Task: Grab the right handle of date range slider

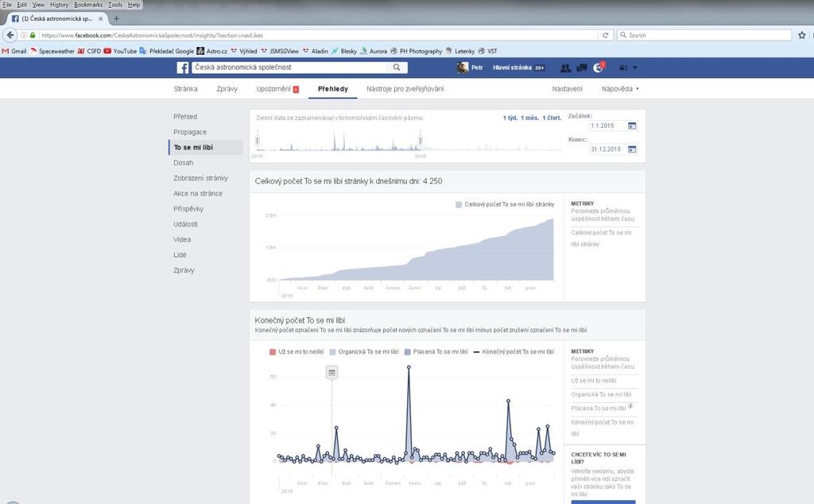Action: [x=421, y=139]
